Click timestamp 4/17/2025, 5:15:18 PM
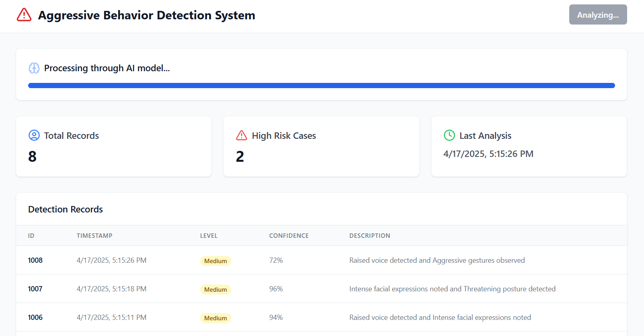The height and width of the screenshot is (336, 644). [111, 289]
